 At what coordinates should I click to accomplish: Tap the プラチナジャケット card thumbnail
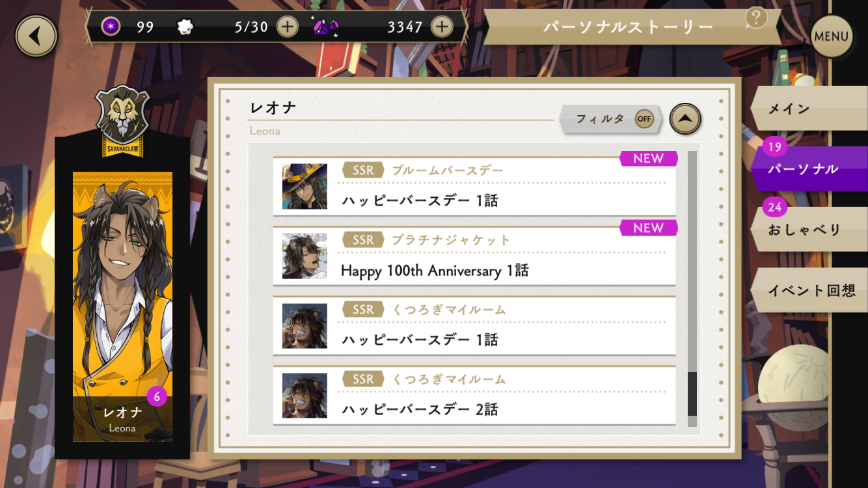[305, 256]
